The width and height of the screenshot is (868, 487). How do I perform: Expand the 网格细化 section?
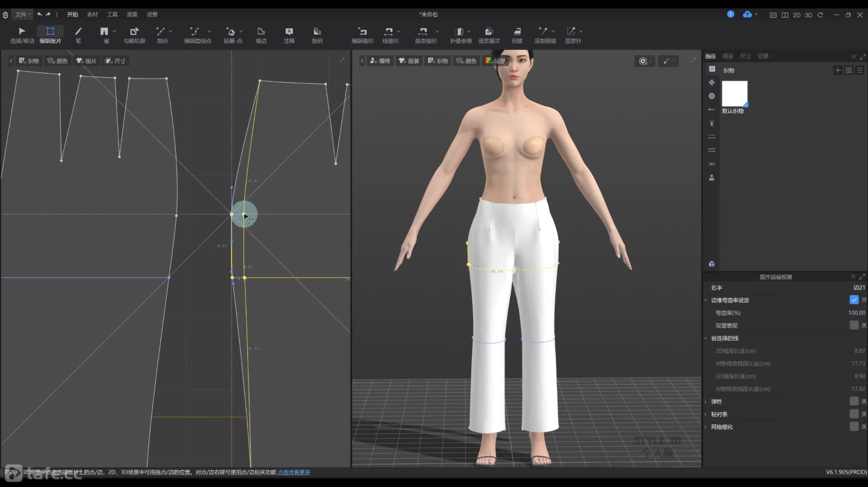706,427
